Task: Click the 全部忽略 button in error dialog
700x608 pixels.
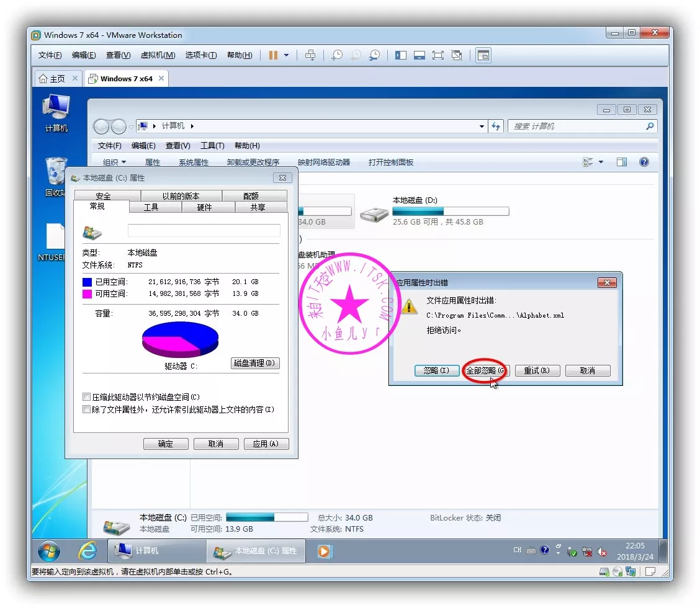Action: tap(486, 370)
